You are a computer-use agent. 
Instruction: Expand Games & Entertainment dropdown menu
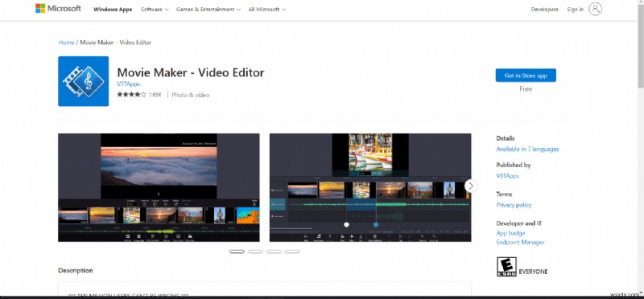[x=208, y=10]
